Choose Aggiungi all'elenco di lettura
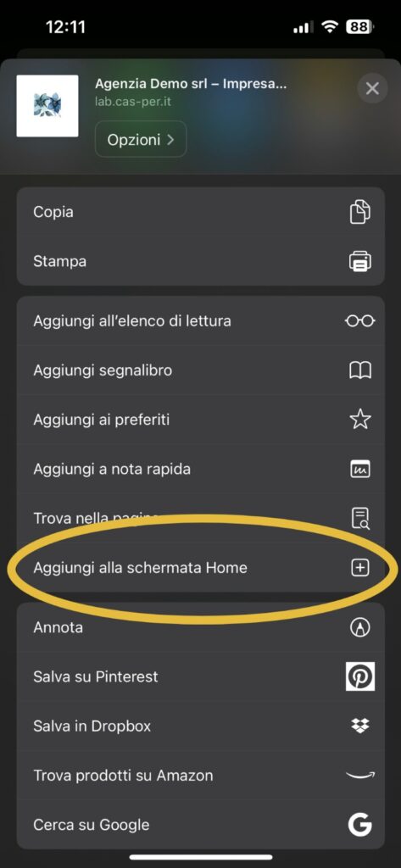This screenshot has width=401, height=868. click(200, 320)
